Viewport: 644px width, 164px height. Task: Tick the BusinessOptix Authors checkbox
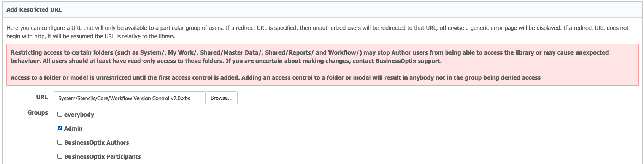(x=60, y=142)
